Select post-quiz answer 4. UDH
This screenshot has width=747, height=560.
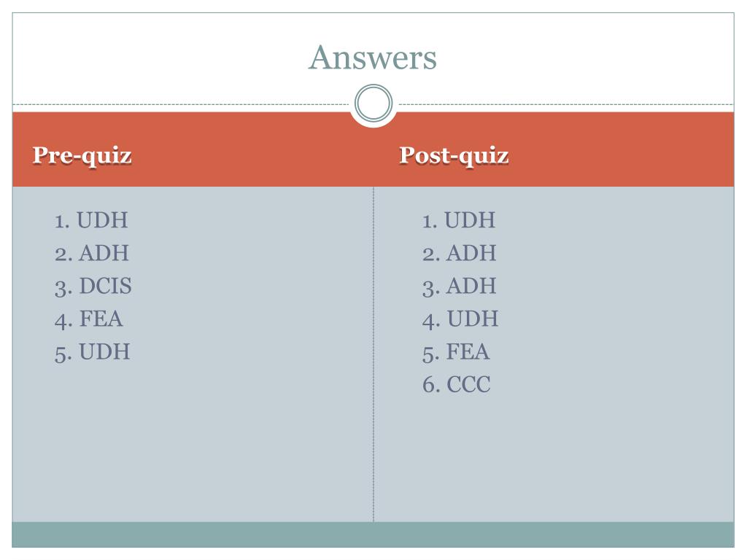click(x=460, y=319)
